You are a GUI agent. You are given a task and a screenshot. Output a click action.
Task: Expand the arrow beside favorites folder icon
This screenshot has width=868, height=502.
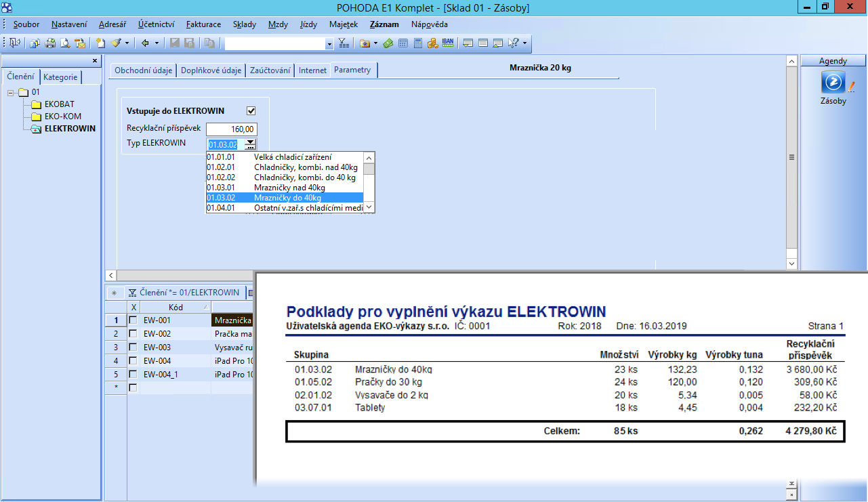click(x=375, y=43)
